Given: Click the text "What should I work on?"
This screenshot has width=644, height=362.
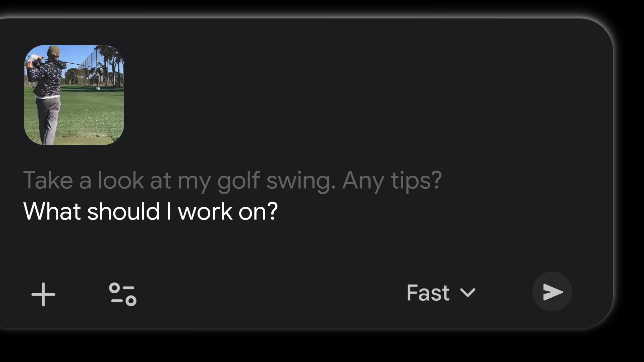Looking at the screenshot, I should click(150, 212).
